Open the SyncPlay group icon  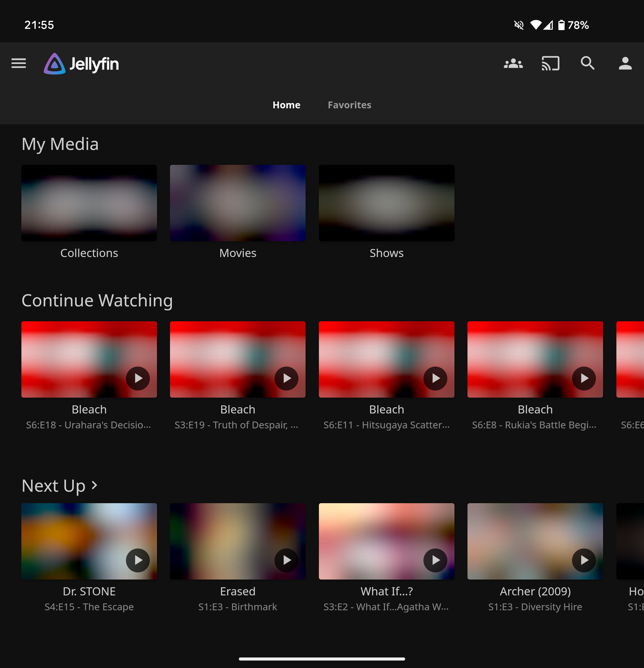coord(513,63)
